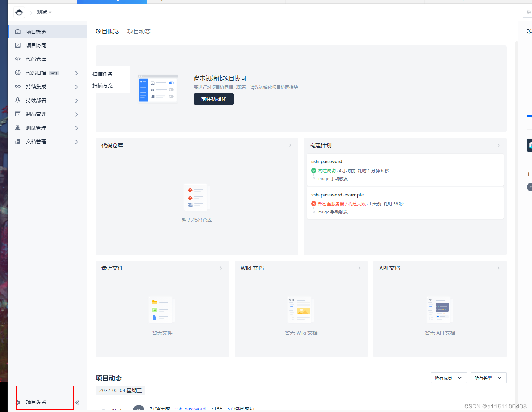
Task: Switch to the 项目动态 tab
Action: click(139, 31)
